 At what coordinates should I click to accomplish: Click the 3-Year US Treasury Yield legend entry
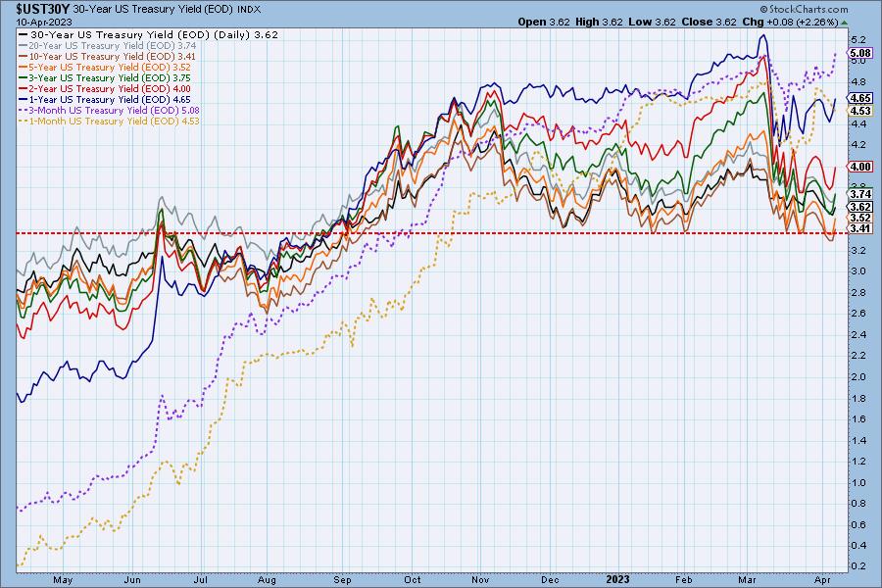(x=105, y=77)
